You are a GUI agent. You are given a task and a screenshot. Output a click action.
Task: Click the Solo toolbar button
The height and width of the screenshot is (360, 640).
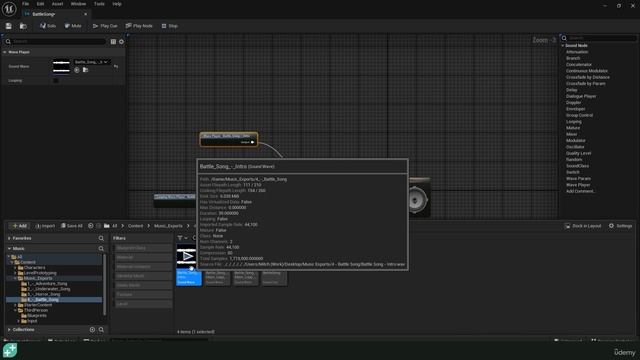click(x=48, y=26)
